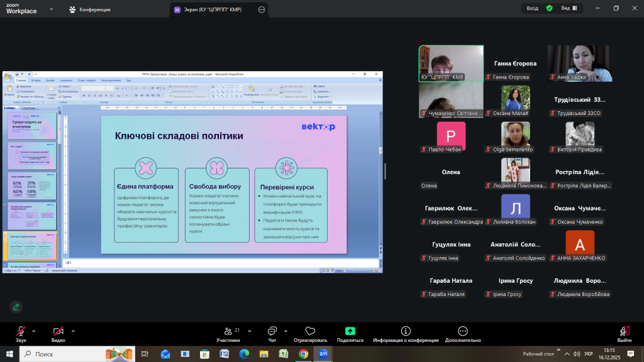Open the Дополнительно more options menu
This screenshot has width=644, height=362.
(463, 331)
